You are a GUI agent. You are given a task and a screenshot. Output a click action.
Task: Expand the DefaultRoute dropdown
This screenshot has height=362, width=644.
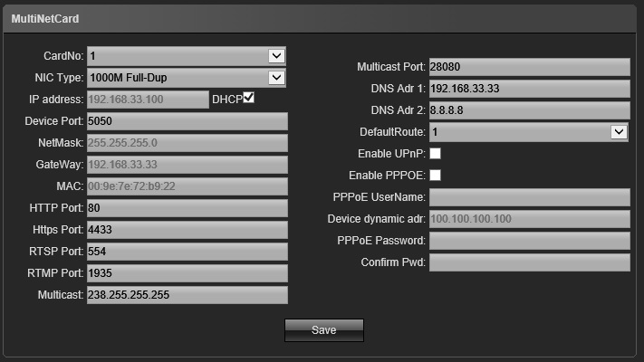click(x=529, y=132)
